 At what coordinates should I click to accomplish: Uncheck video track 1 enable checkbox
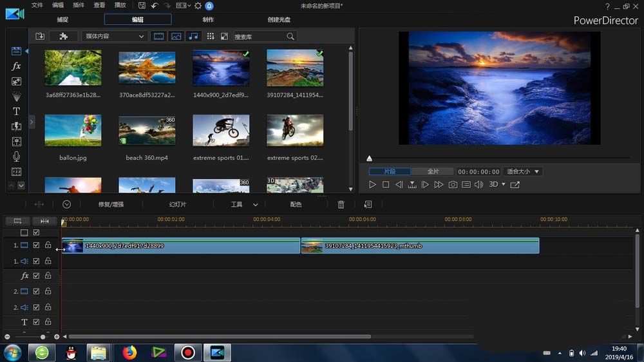(37, 245)
